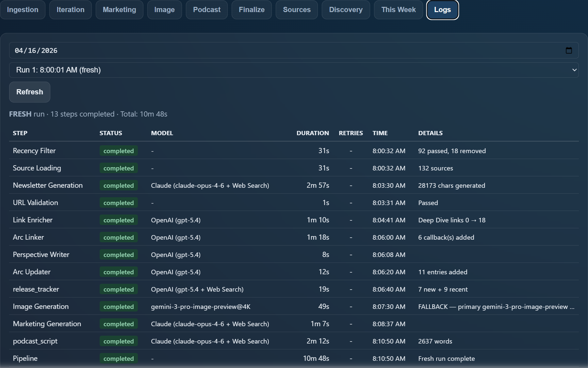
Task: Select the Source Loading step name
Action: pyautogui.click(x=37, y=168)
